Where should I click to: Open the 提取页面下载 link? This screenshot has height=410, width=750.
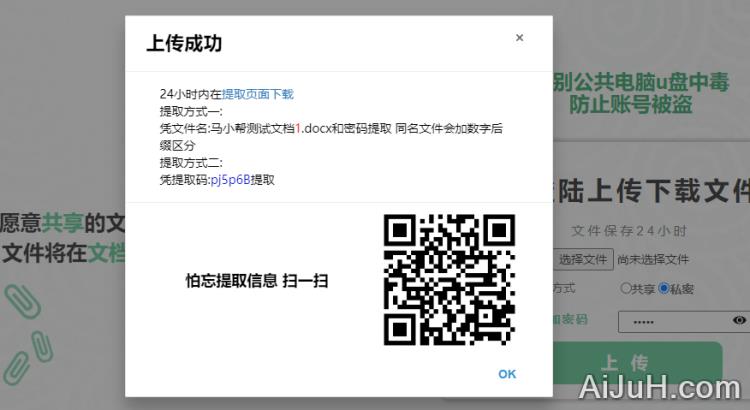coord(257,94)
